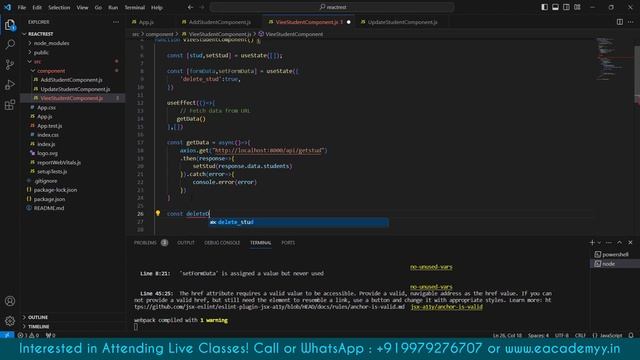Collapse the src folder
Screen dimensions: 640x360
(38, 62)
